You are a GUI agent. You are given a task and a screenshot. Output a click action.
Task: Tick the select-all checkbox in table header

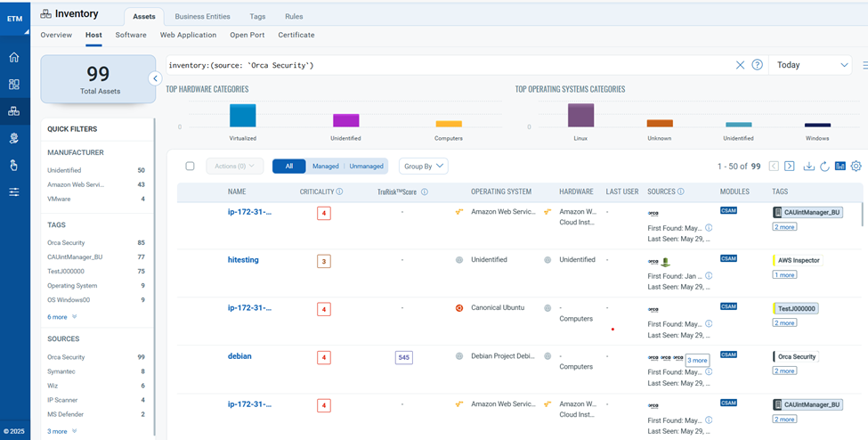click(x=190, y=166)
